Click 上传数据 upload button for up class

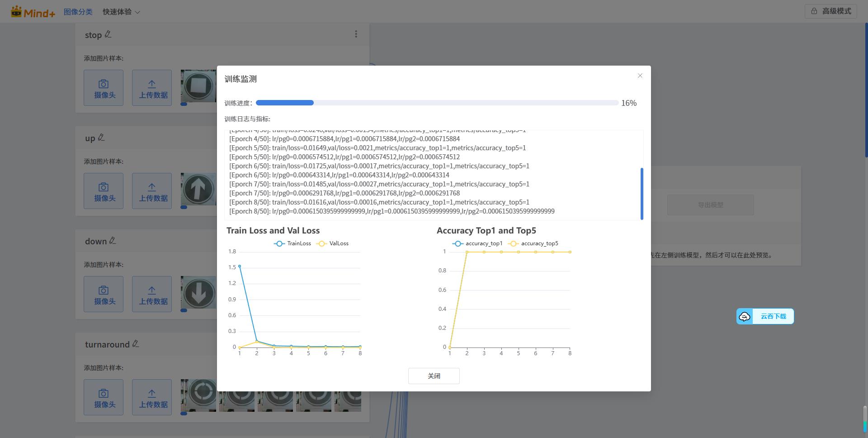[152, 191]
